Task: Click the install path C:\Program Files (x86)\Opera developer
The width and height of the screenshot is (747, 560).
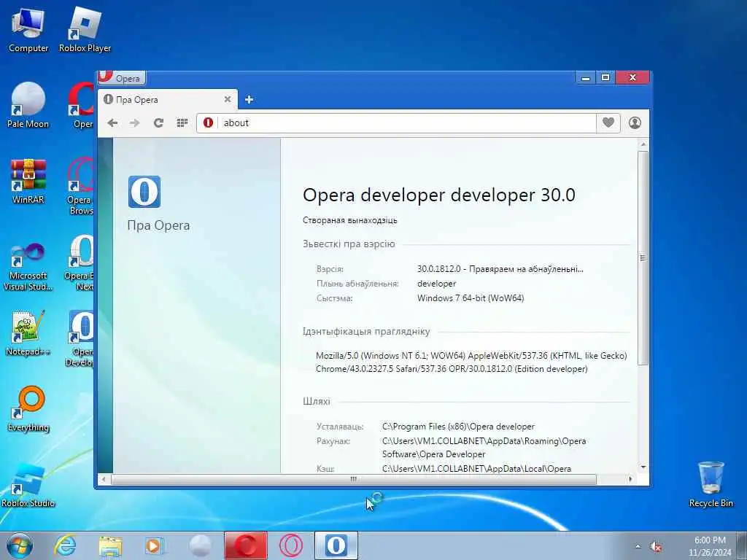Action: (458, 427)
